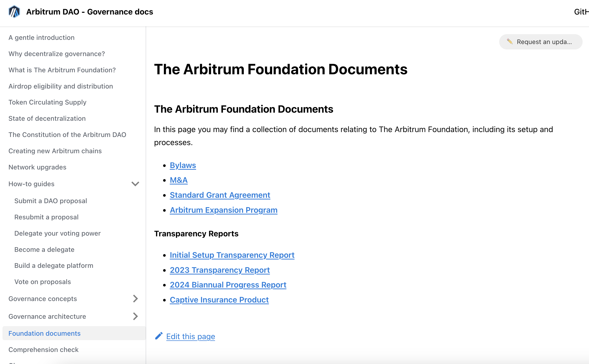
Task: Open the Bylaws document link
Action: point(183,166)
